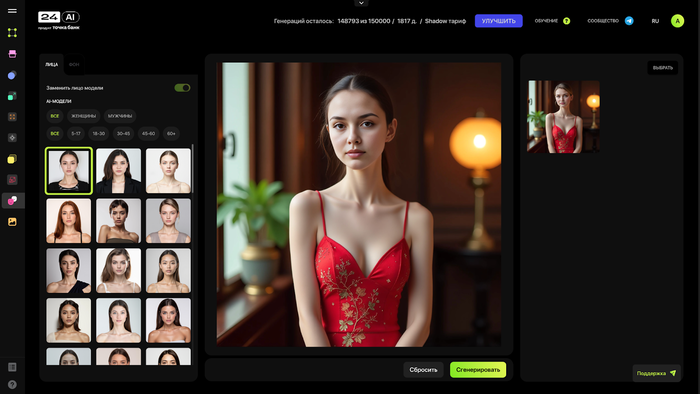Click the face list vertical scrollbar
Screen dimensions: 700x394
point(192,170)
